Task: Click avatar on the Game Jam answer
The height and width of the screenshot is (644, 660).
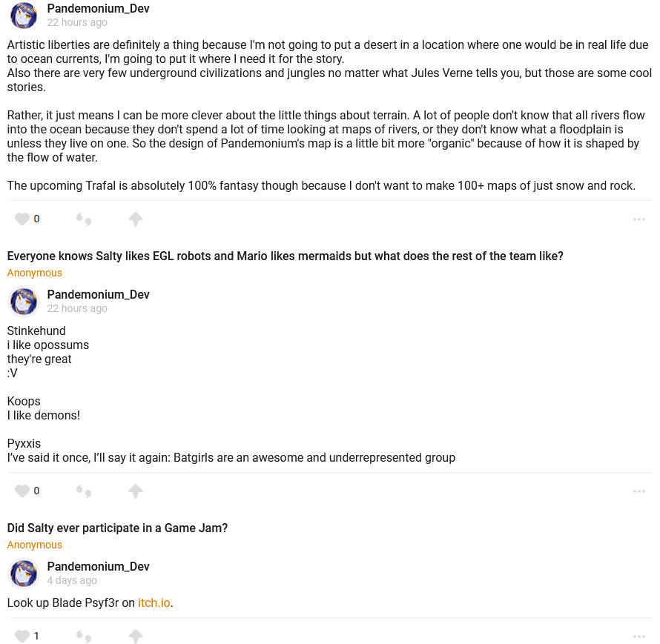Action: (24, 574)
